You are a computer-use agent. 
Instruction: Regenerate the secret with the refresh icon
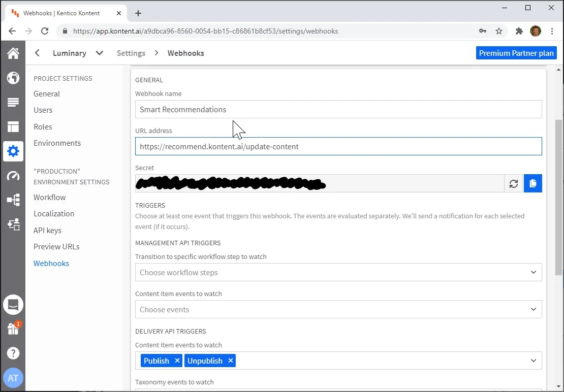click(513, 183)
